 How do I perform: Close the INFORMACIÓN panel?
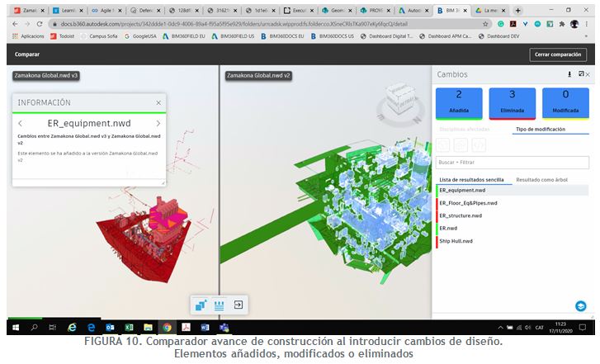tap(158, 102)
